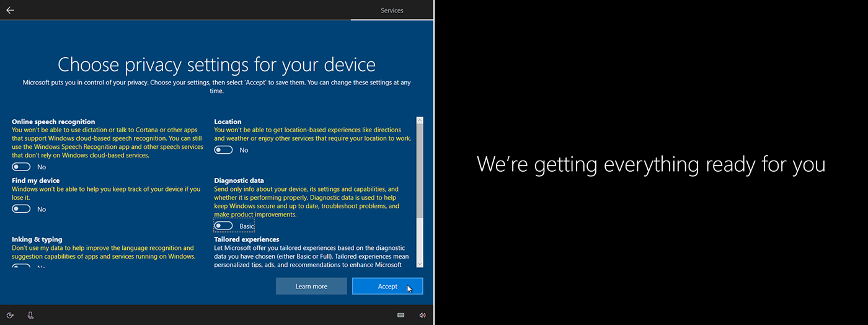Open the on-screen keyboard icon
Viewport: 868px width, 325px height.
(401, 315)
